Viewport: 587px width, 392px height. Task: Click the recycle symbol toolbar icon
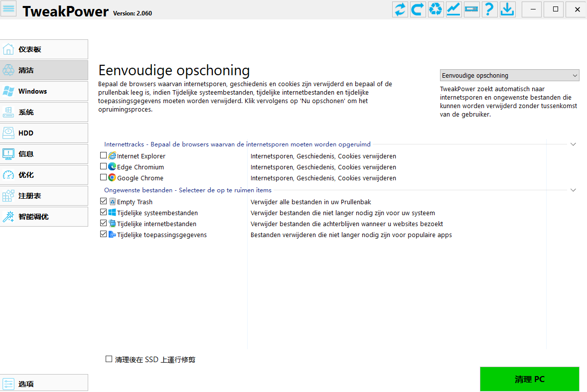pyautogui.click(x=436, y=9)
